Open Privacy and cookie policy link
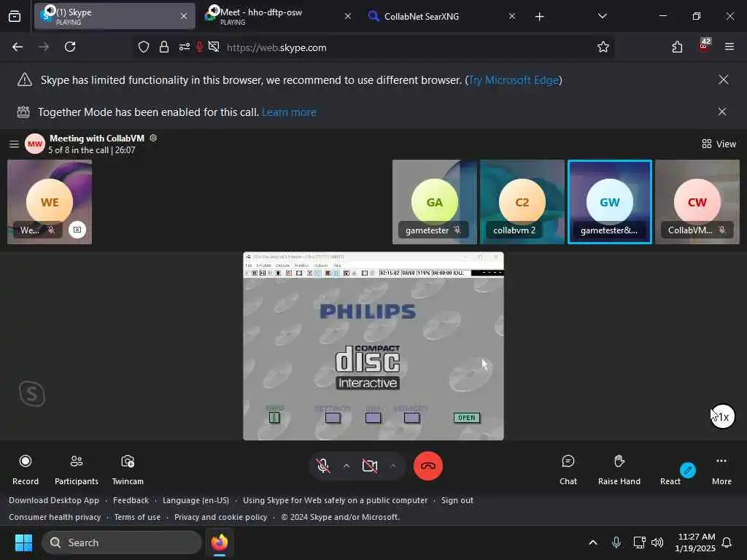The image size is (747, 560). tap(220, 517)
